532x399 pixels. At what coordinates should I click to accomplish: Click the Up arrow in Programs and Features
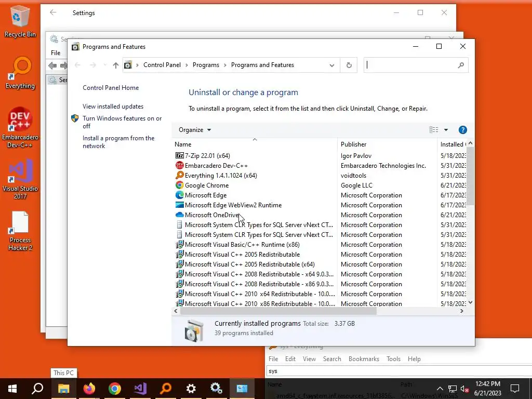[116, 65]
